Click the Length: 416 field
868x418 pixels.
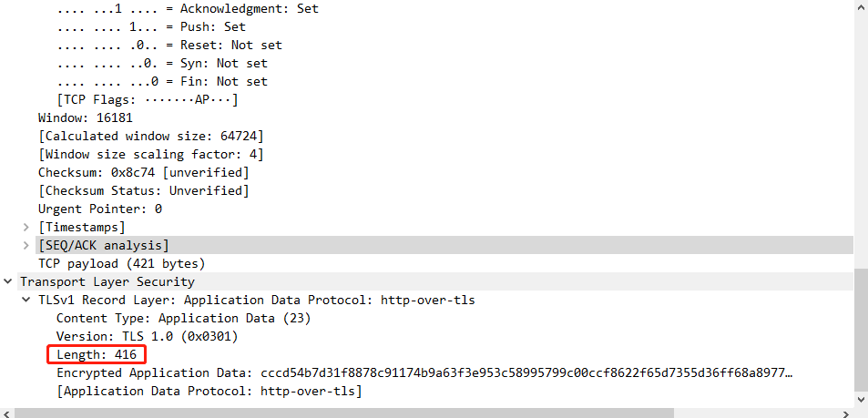[x=97, y=354]
